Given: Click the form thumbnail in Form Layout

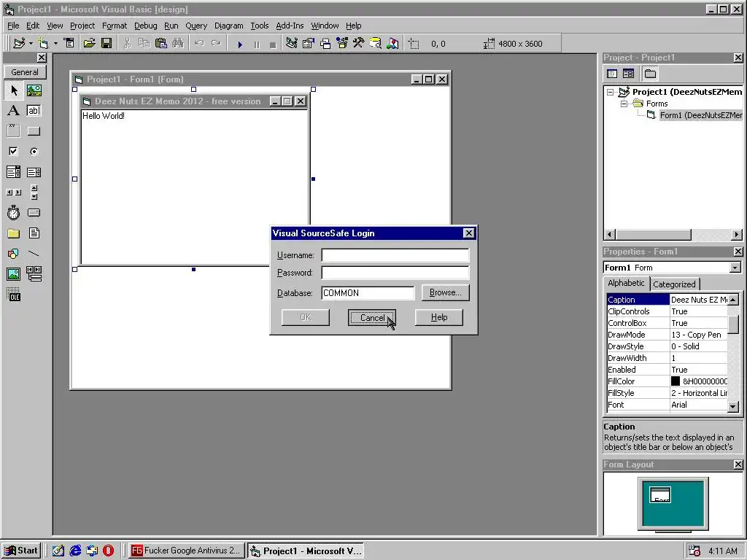Looking at the screenshot, I should 659,495.
